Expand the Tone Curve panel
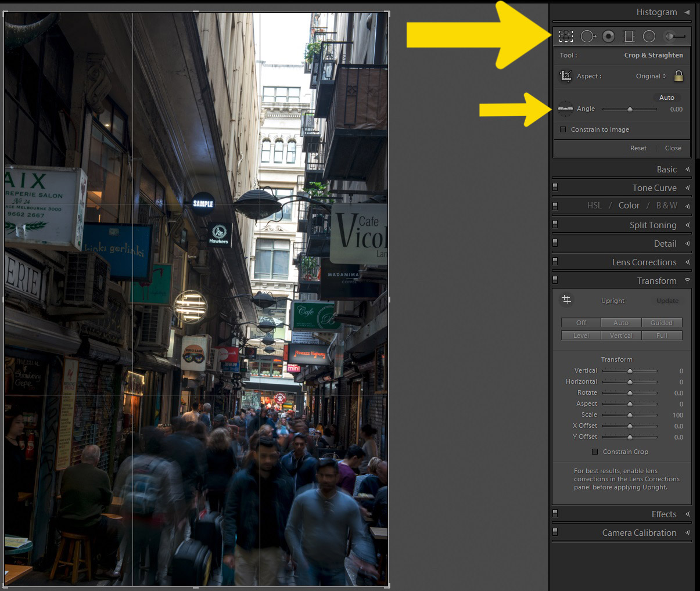 (654, 188)
